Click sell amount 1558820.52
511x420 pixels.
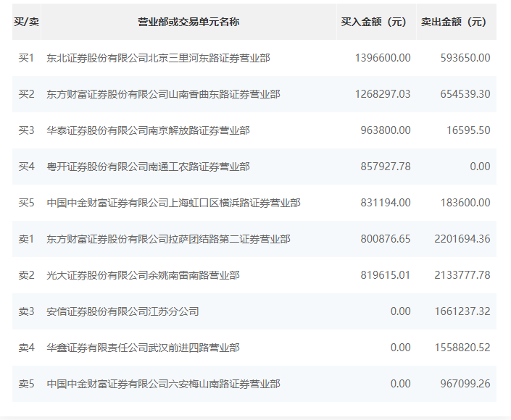(462, 348)
